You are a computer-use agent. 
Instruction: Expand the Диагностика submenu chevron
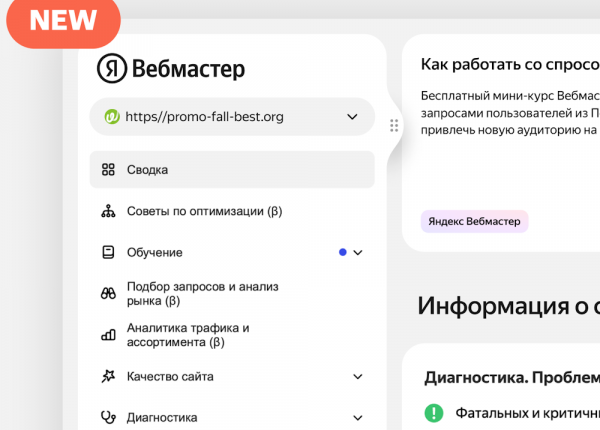358,417
